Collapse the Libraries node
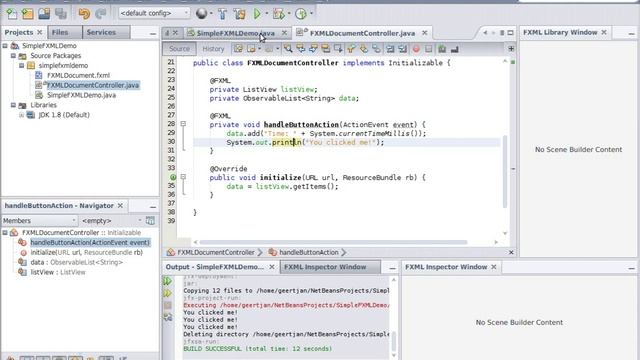The height and width of the screenshot is (360, 640). pyautogui.click(x=13, y=105)
